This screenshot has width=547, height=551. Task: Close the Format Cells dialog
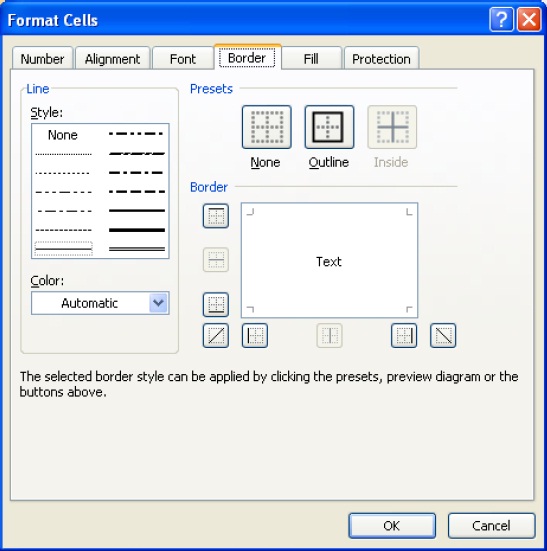(x=529, y=20)
